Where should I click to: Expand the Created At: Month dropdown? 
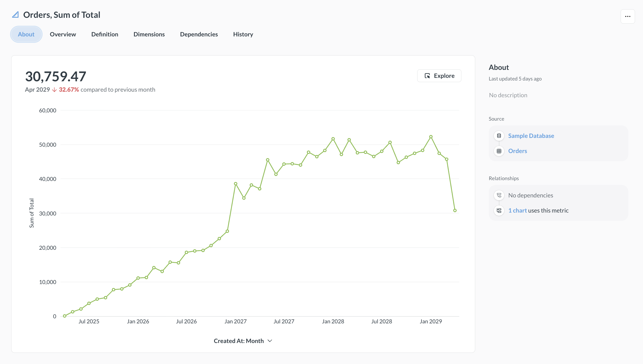(243, 341)
